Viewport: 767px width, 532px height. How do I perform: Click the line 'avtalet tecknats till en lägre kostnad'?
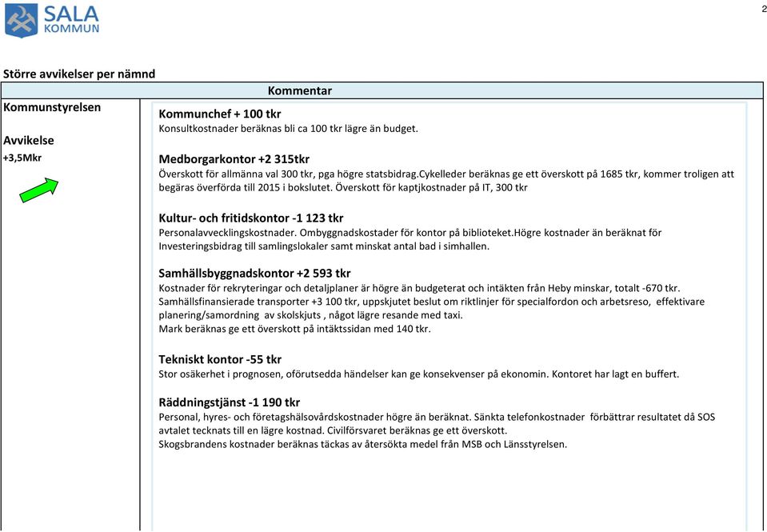(333, 430)
